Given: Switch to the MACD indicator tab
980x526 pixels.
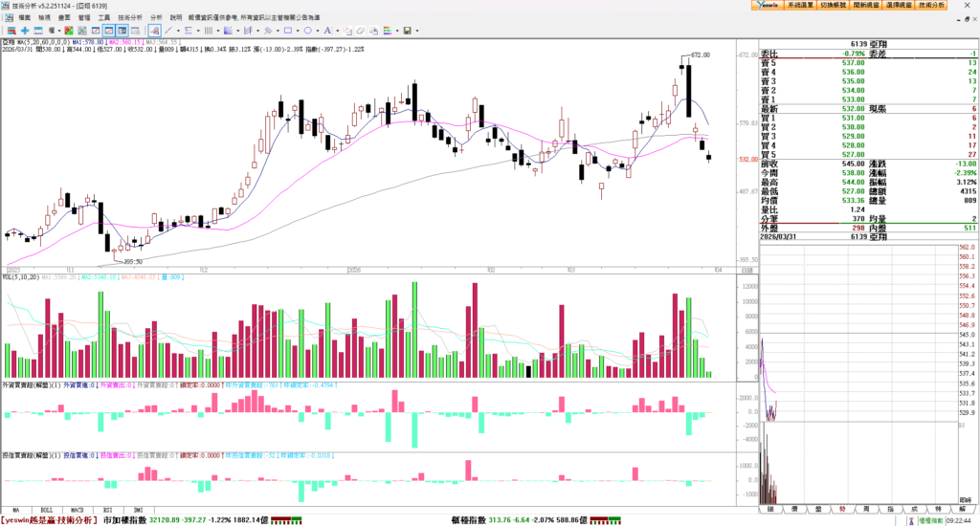Looking at the screenshot, I should click(78, 511).
